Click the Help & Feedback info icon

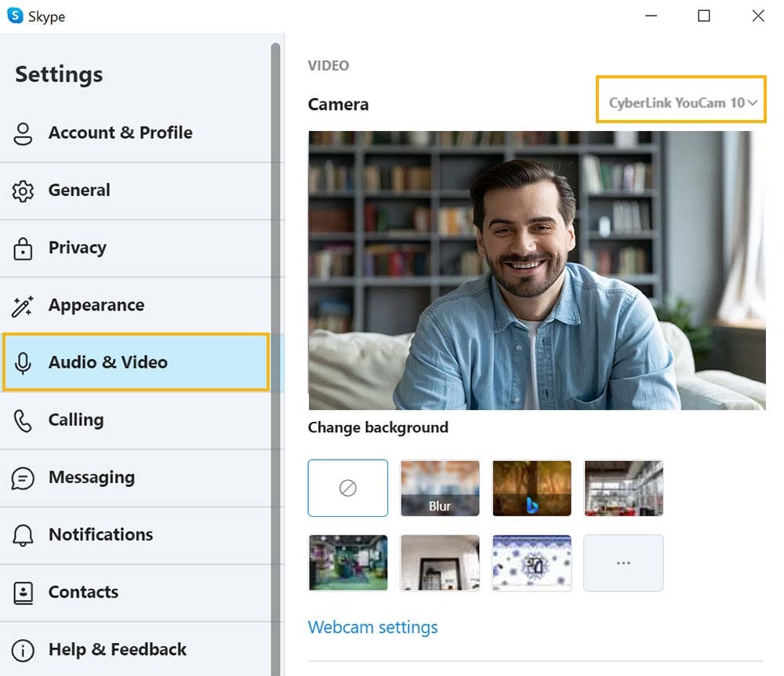[23, 649]
